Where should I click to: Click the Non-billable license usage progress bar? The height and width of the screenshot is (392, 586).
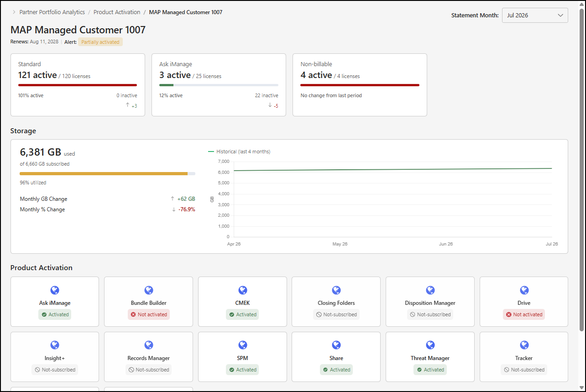pyautogui.click(x=360, y=85)
